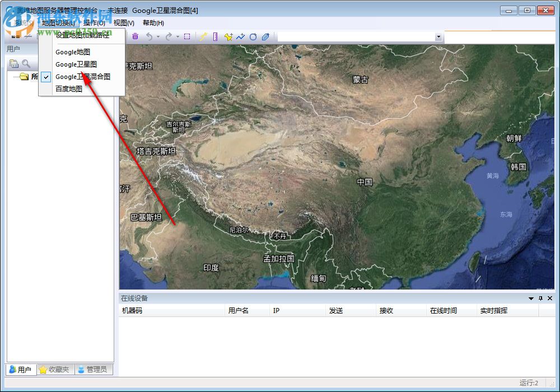Click the measuring ruler icon
The image size is (560, 392).
[x=216, y=36]
